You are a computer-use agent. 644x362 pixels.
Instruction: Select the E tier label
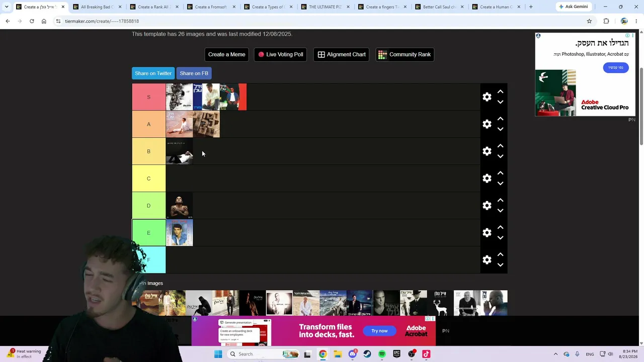[148, 233]
